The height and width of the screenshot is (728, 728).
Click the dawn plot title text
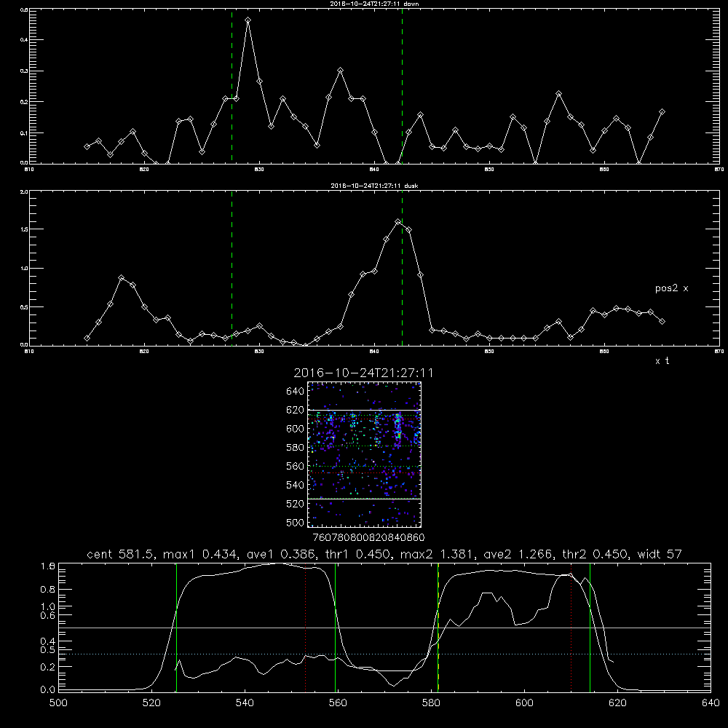[x=374, y=4]
